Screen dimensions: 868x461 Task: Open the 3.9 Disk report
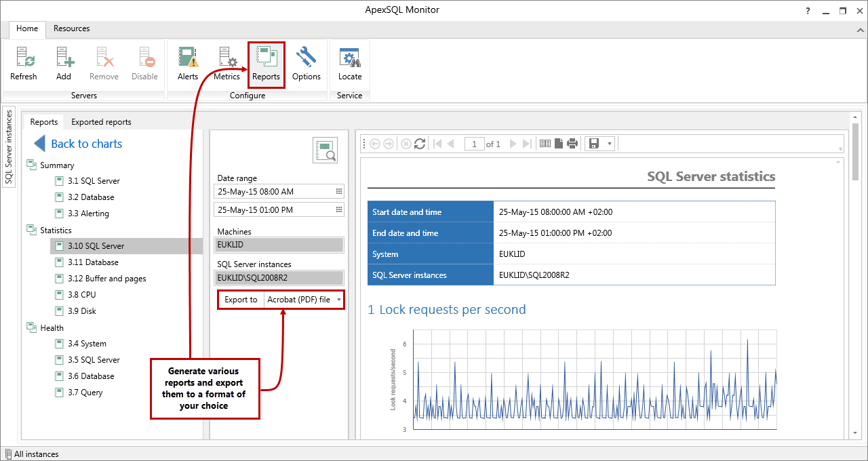tap(81, 311)
